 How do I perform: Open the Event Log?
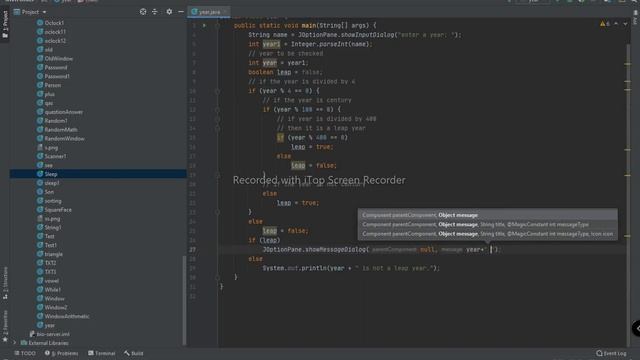(x=611, y=353)
